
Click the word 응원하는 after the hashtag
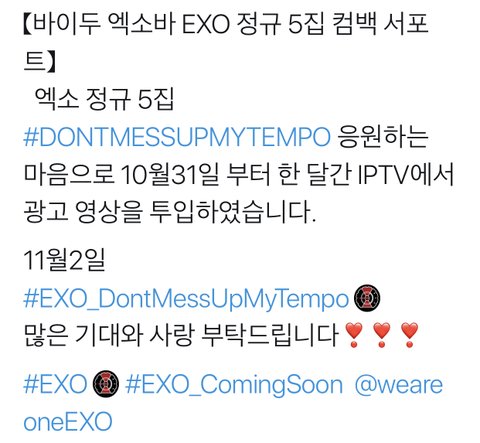click(383, 137)
